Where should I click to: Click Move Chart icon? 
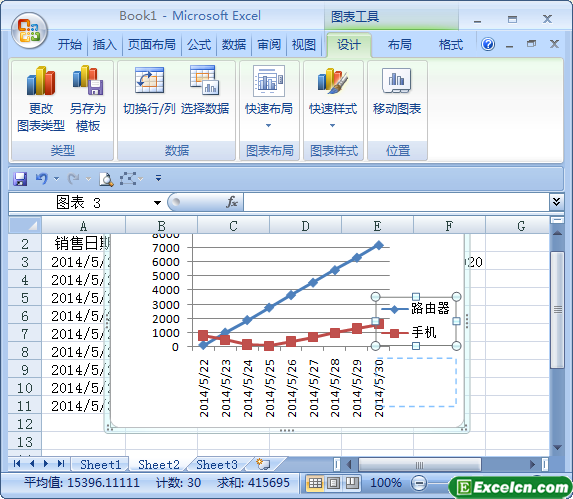pyautogui.click(x=397, y=90)
